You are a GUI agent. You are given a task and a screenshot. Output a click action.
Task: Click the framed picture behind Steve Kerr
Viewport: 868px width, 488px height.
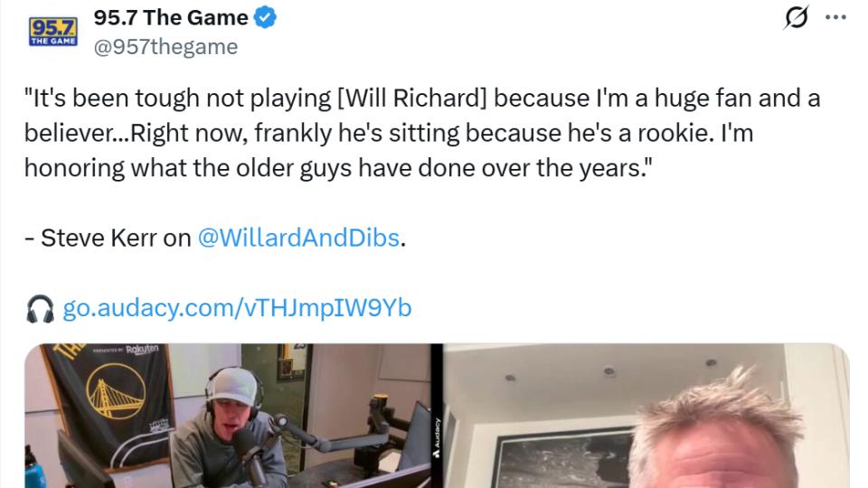point(564,459)
